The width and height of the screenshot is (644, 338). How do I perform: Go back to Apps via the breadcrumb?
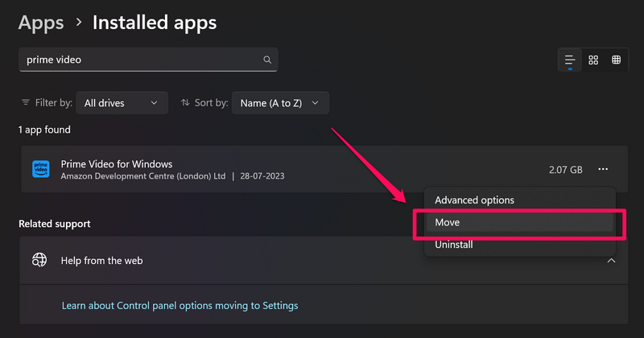click(41, 23)
